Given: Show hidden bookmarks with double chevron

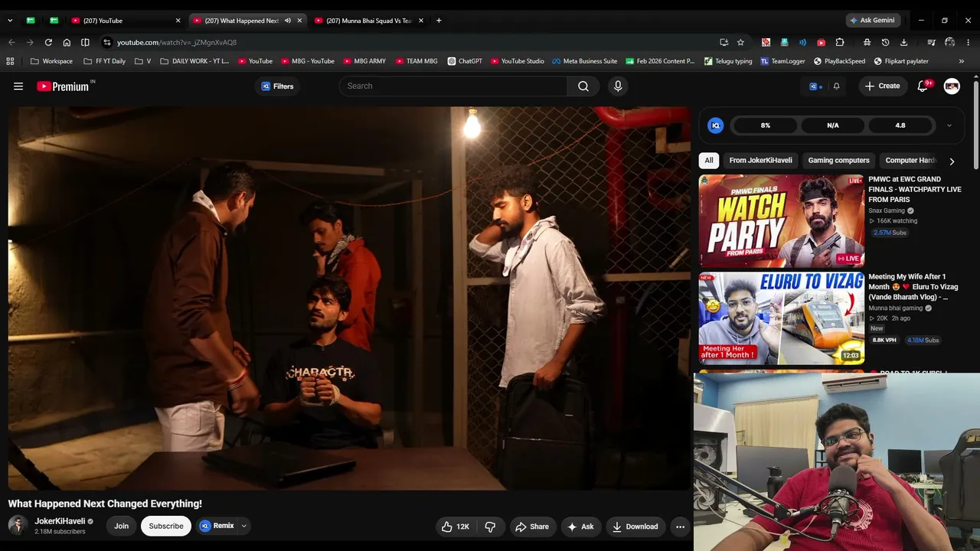Looking at the screenshot, I should (962, 61).
